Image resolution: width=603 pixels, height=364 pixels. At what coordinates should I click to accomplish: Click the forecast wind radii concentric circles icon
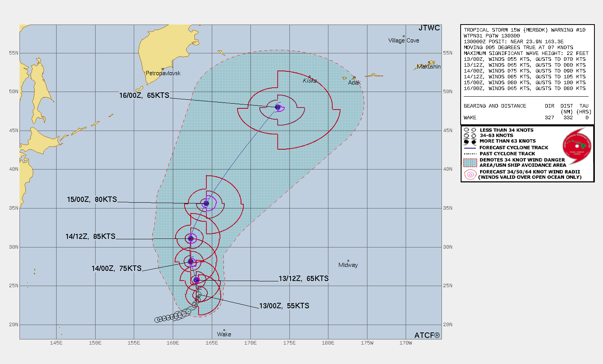point(470,175)
